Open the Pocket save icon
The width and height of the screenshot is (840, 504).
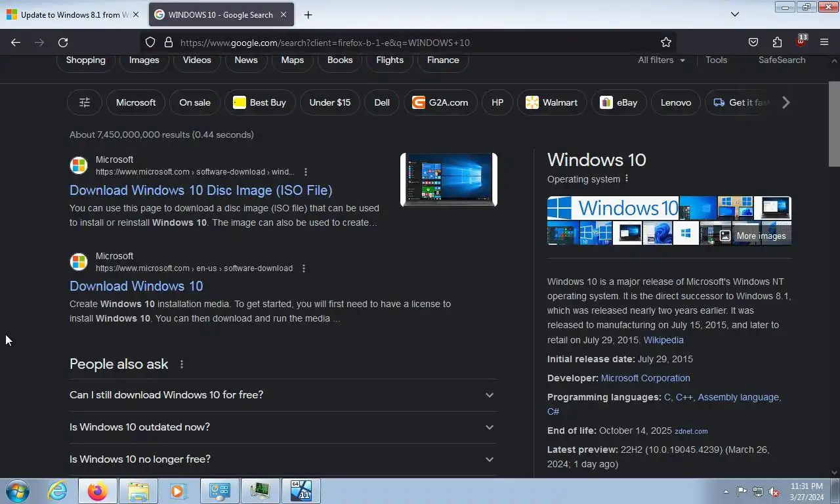click(753, 42)
